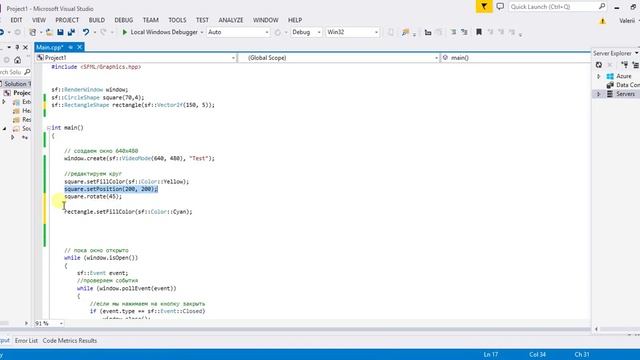Select the Data Connections node

pyautogui.click(x=623, y=85)
